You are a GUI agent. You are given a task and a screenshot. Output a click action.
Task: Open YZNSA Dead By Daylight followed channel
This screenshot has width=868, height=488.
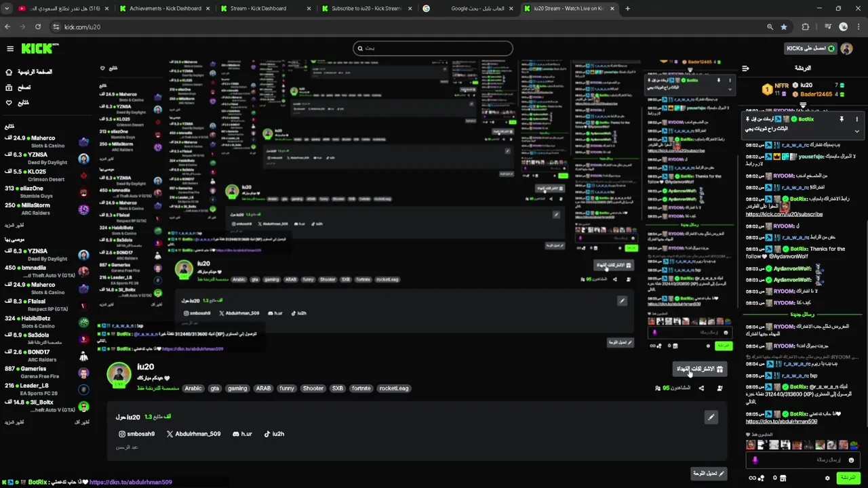click(x=46, y=158)
